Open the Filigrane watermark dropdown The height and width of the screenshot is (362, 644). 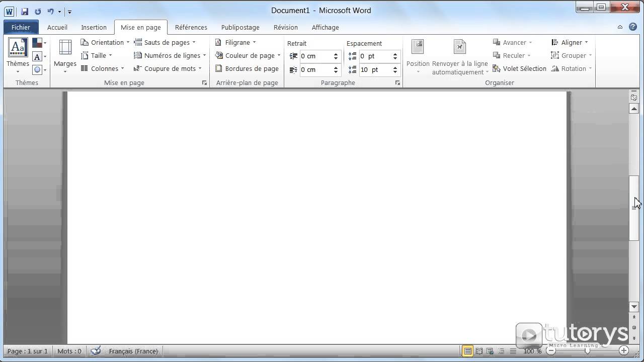click(235, 42)
